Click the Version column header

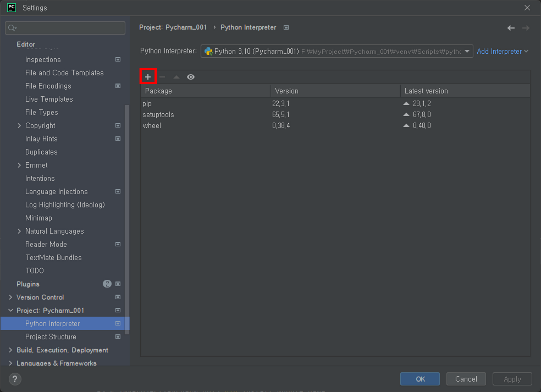coord(335,91)
